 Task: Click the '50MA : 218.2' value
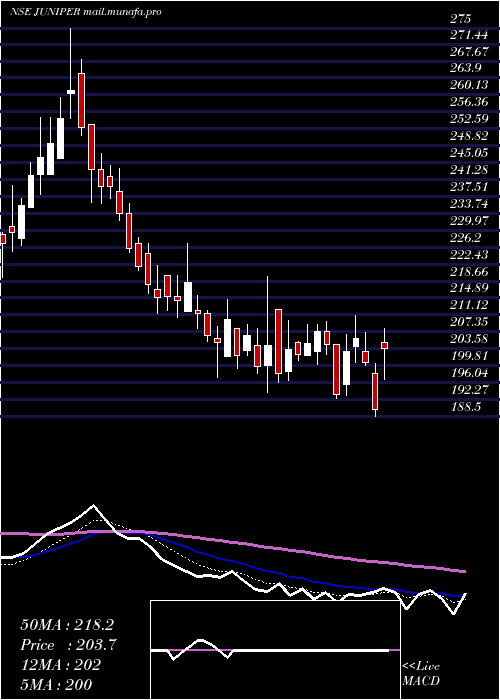67,625
